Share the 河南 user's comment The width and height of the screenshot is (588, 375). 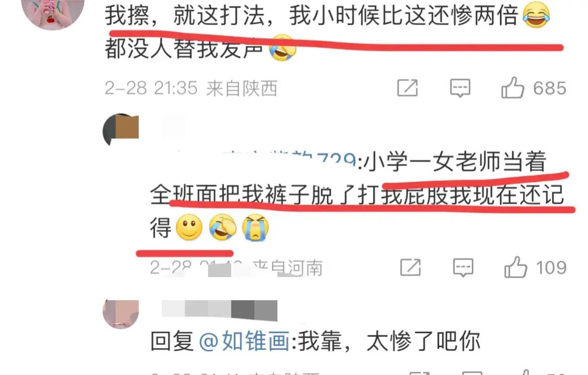coord(410,268)
